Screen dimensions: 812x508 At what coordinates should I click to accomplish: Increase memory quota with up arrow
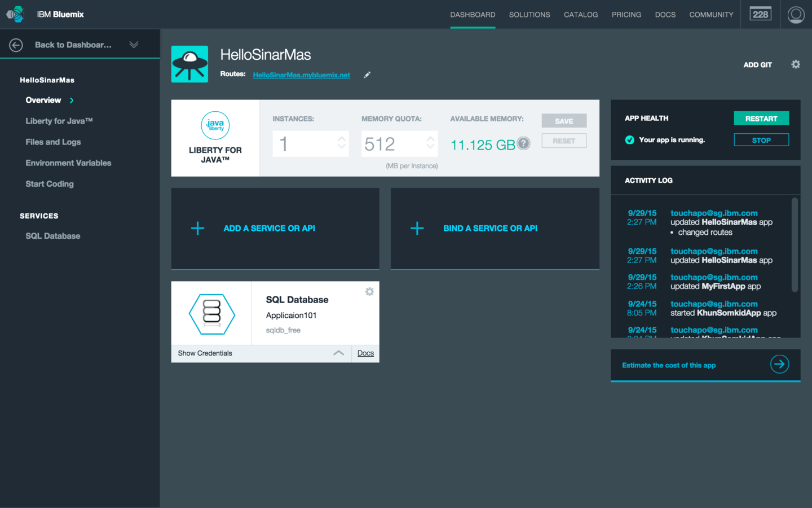(x=430, y=138)
